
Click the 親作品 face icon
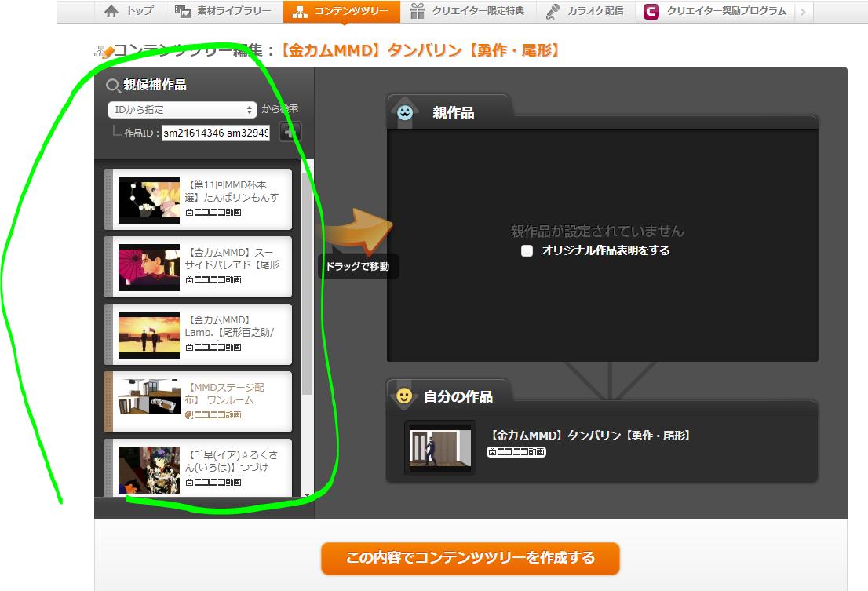(405, 113)
